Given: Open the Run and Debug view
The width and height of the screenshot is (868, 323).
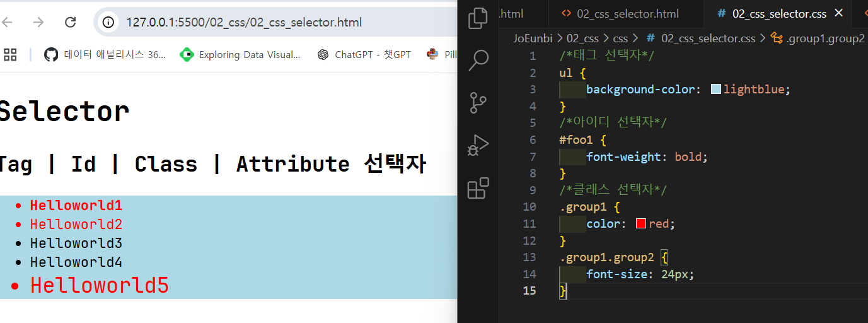Looking at the screenshot, I should (478, 145).
